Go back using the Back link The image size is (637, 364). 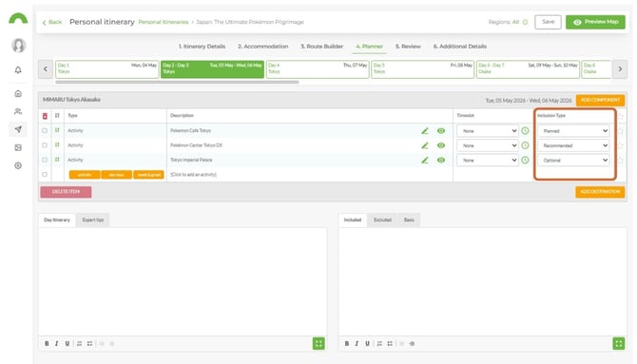[52, 22]
